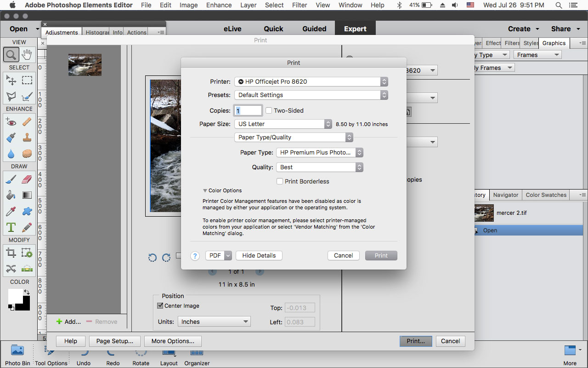Select the Crop tool
Image resolution: width=588 pixels, height=368 pixels.
(x=11, y=253)
